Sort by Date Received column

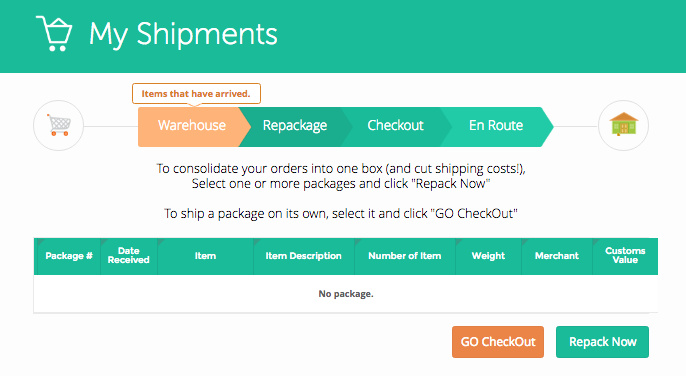coord(129,256)
